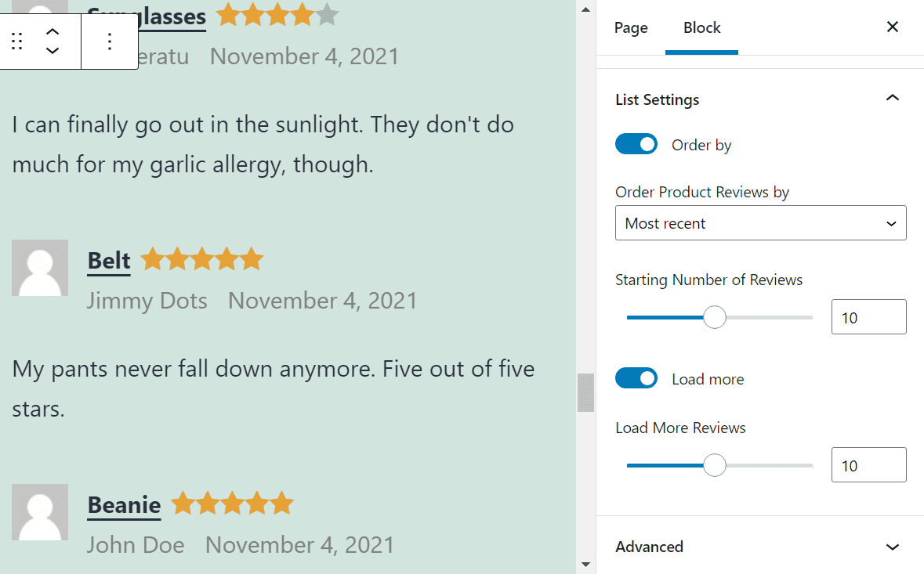Move the reviews block up with the arrow
The width and height of the screenshot is (924, 574).
[52, 30]
